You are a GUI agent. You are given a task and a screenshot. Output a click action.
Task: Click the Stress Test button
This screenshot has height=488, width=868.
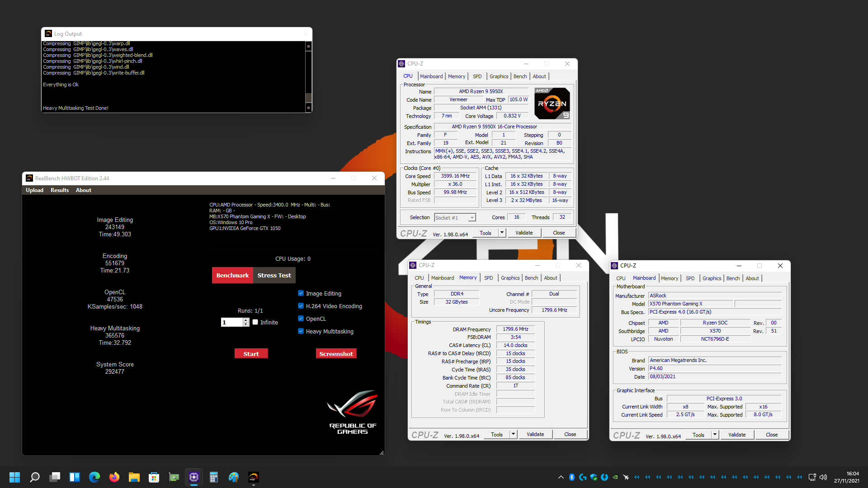[x=274, y=275]
